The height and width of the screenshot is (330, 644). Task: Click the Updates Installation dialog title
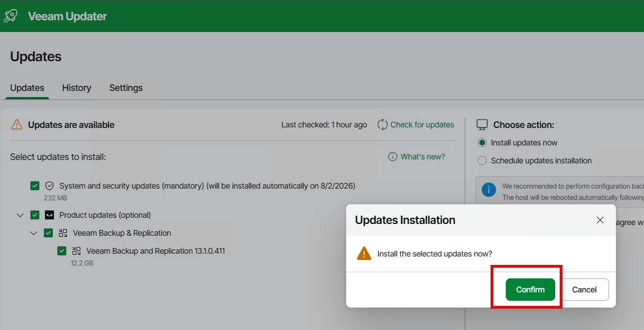click(405, 220)
